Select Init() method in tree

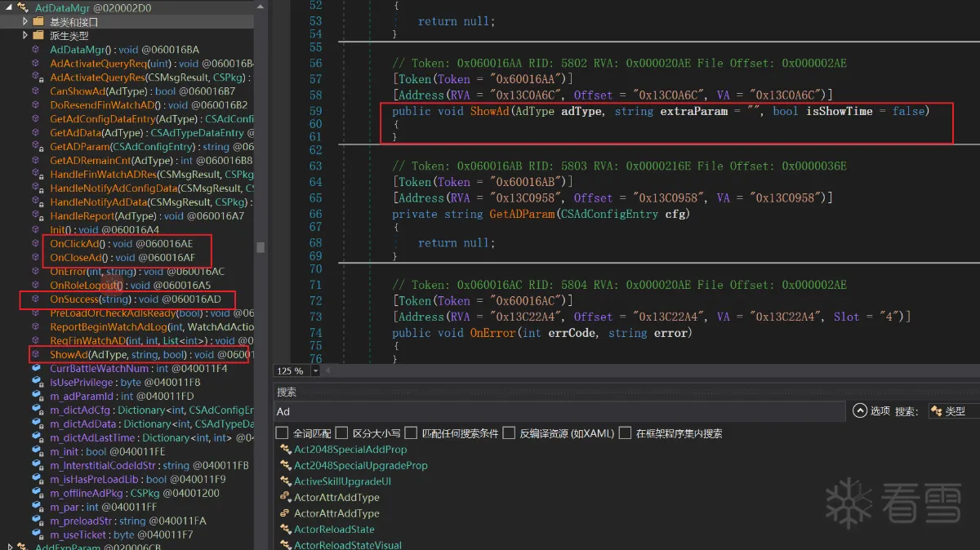pyautogui.click(x=105, y=229)
